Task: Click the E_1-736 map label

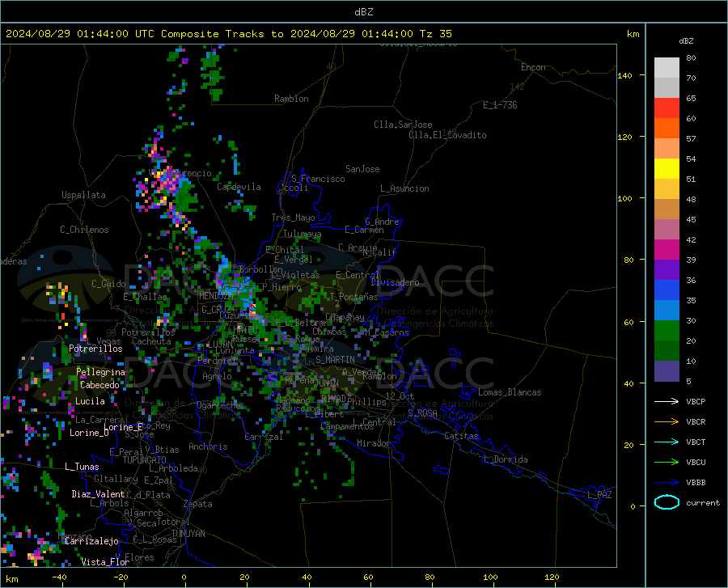Action: [x=500, y=105]
